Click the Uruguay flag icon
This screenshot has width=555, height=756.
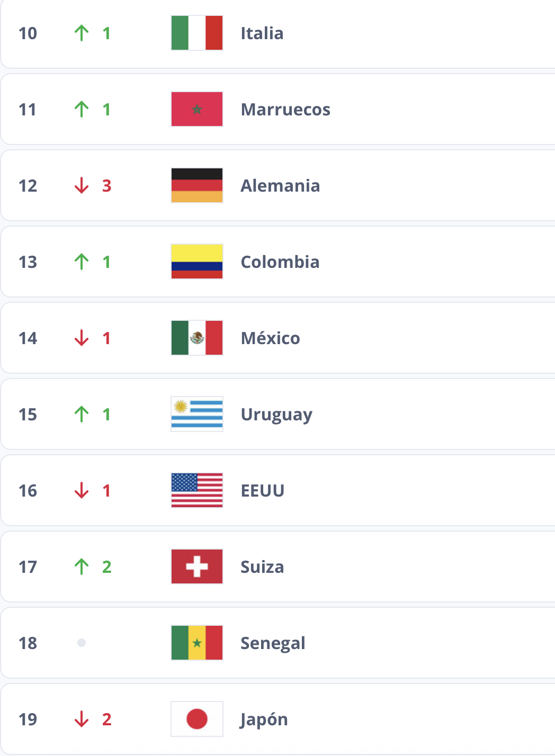click(197, 414)
